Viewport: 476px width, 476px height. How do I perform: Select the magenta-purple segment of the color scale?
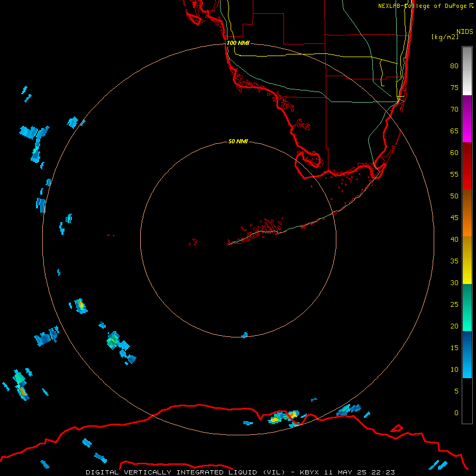[x=467, y=119]
